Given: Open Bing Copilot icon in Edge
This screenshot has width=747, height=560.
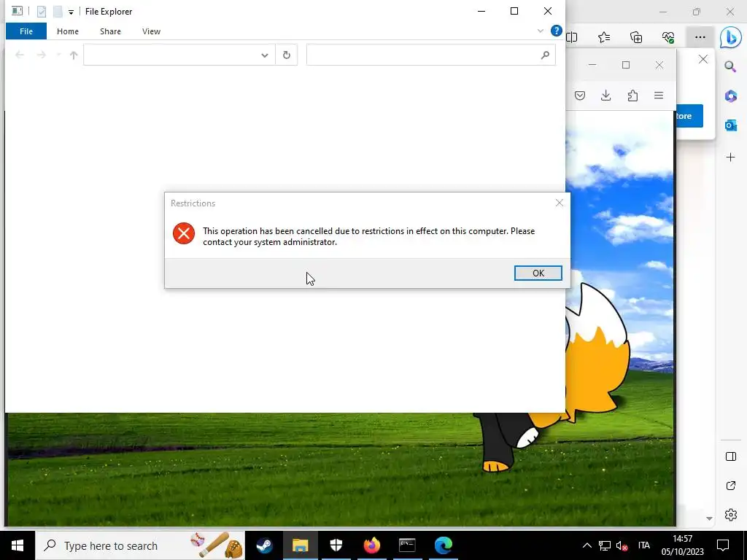Looking at the screenshot, I should tap(730, 38).
